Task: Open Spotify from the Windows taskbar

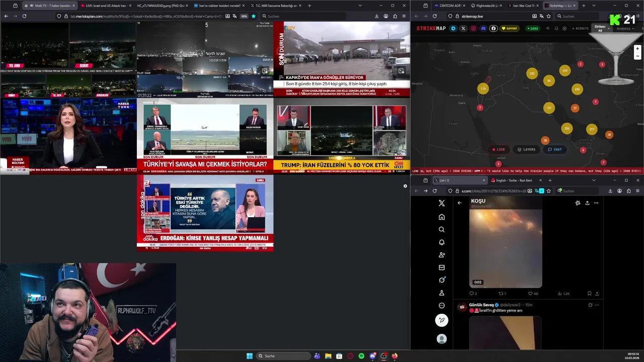Action: click(361, 356)
